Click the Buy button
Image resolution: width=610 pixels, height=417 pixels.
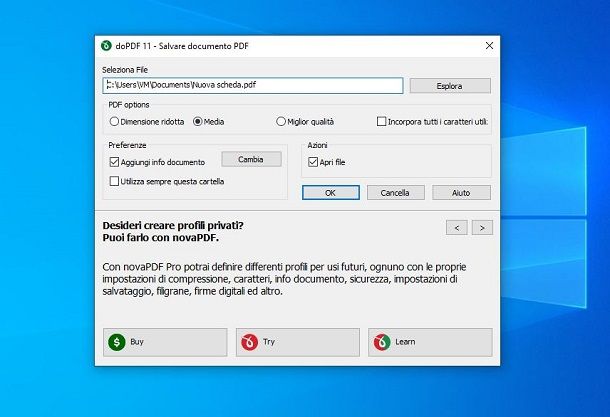(165, 342)
